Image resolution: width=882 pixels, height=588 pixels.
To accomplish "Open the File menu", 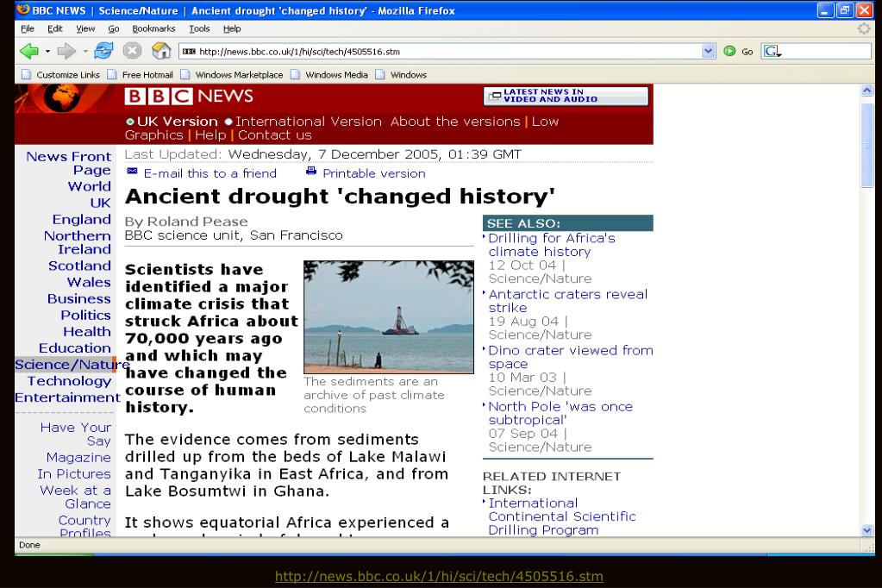I will 28,28.
